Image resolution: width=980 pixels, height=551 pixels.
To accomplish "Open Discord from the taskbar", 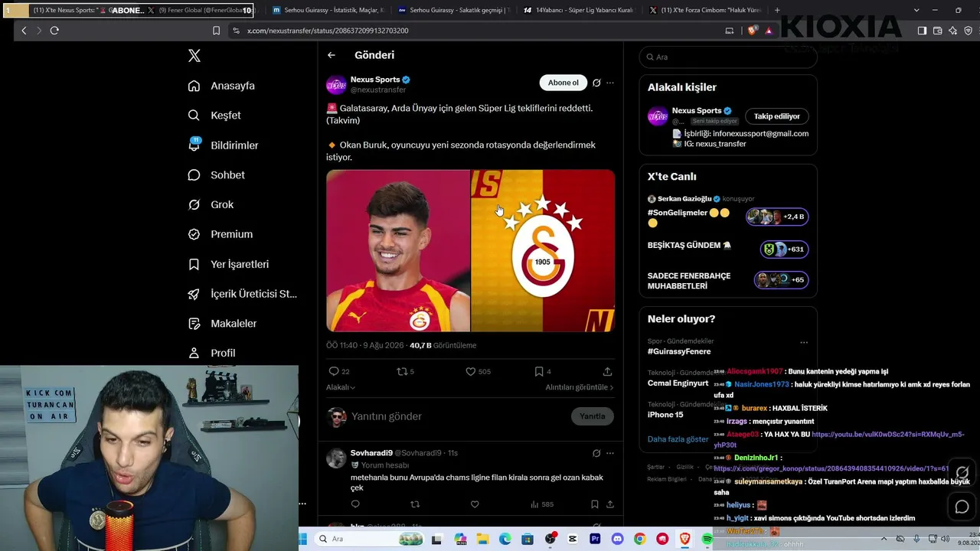I will pyautogui.click(x=617, y=540).
